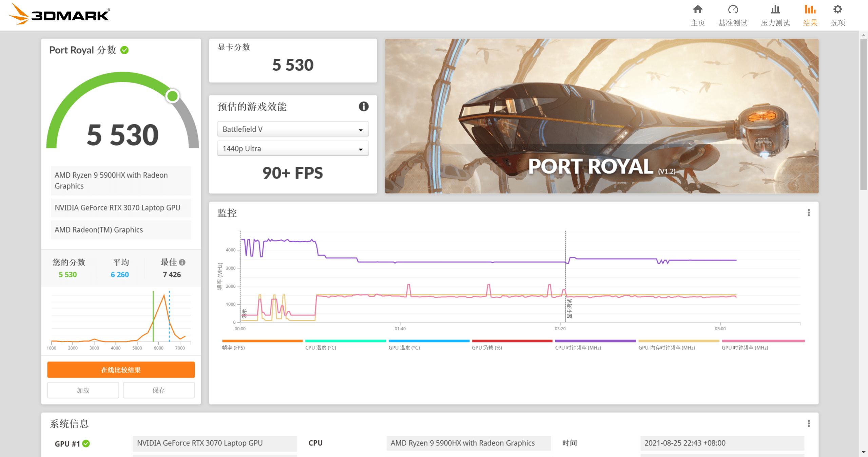Open the options gear icon
868x457 pixels.
[x=837, y=9]
